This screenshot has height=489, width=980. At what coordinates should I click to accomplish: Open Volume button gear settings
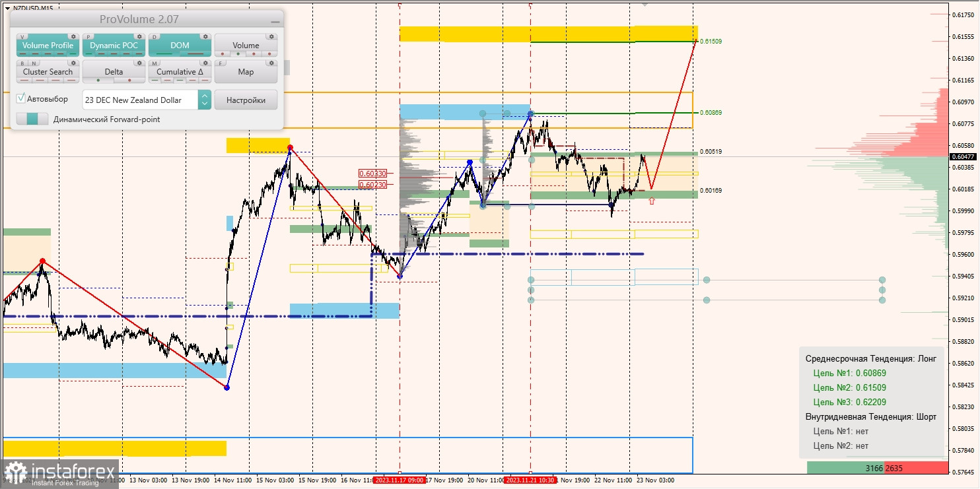(271, 36)
